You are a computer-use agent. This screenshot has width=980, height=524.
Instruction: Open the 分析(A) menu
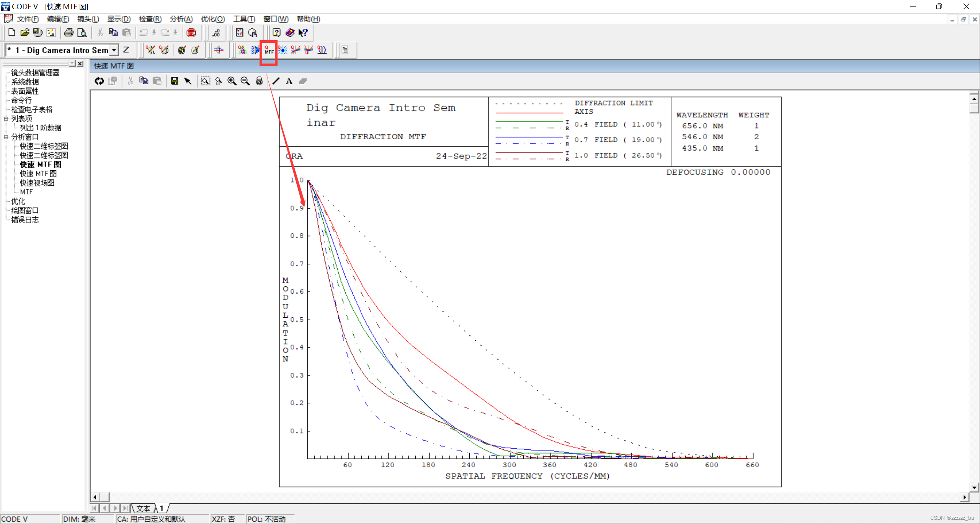coord(181,19)
